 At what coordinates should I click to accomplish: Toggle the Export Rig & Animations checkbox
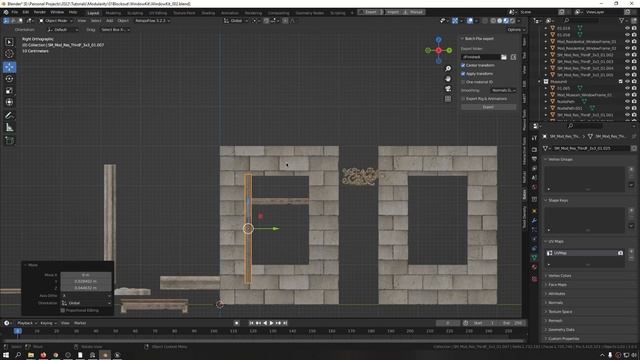(x=463, y=99)
